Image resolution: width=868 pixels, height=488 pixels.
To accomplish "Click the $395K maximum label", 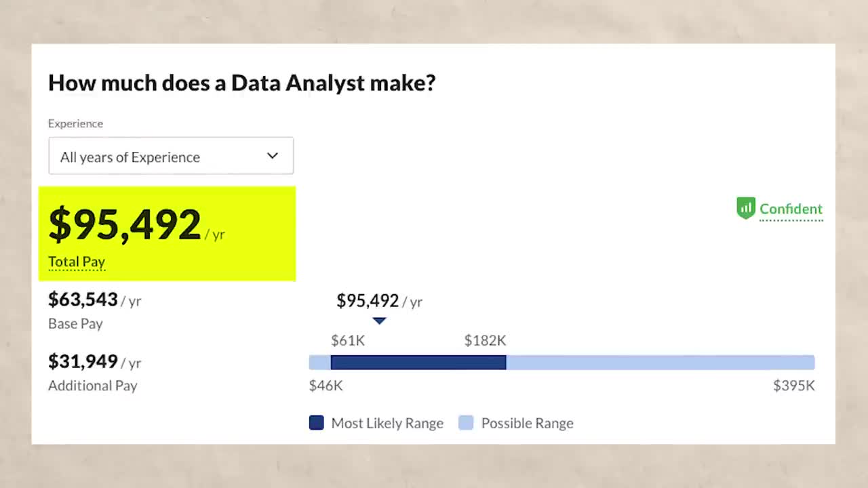I will point(794,386).
